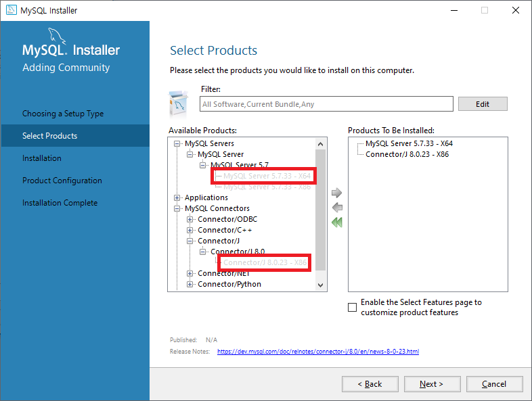The height and width of the screenshot is (401, 532).
Task: Open the Installation step in sidebar
Action: pos(42,158)
